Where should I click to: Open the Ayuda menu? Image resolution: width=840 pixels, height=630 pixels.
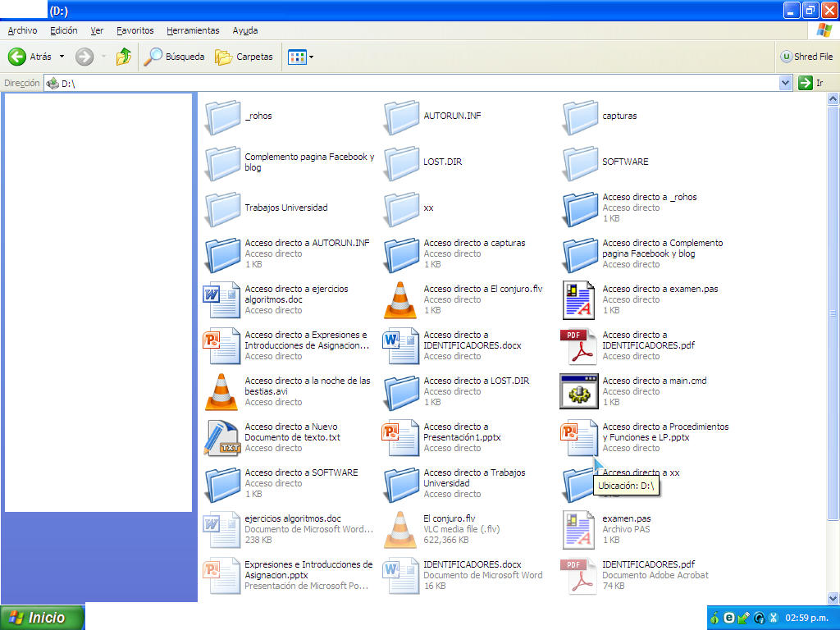point(245,30)
